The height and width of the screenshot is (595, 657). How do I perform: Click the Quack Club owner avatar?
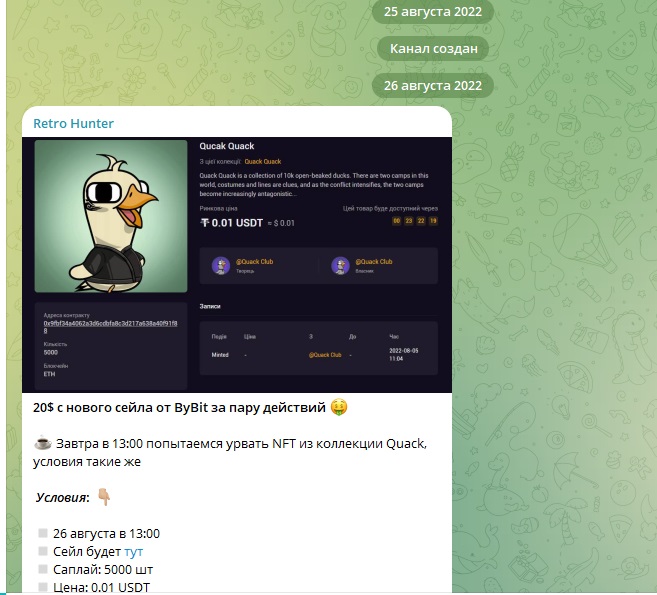340,266
